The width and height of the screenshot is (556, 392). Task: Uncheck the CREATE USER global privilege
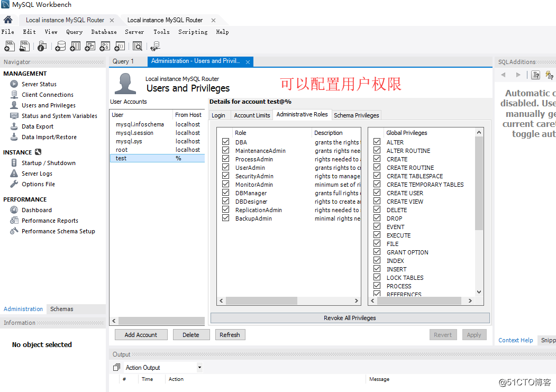point(377,193)
